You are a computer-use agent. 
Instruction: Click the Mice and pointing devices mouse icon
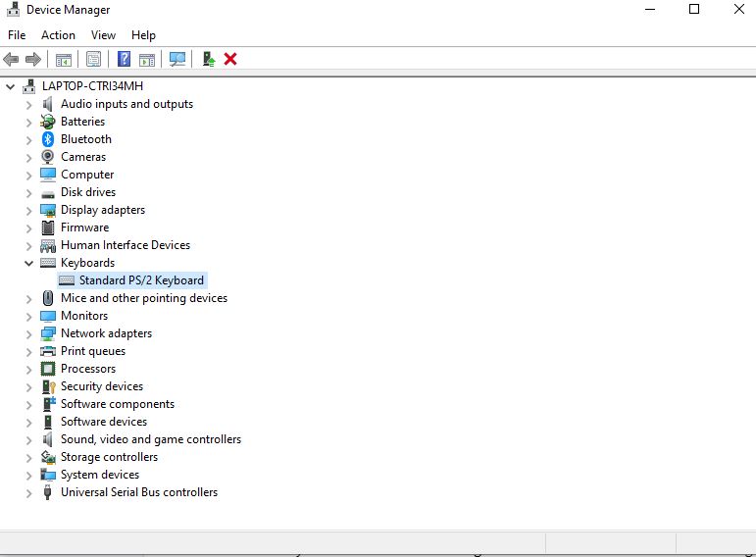pos(48,298)
